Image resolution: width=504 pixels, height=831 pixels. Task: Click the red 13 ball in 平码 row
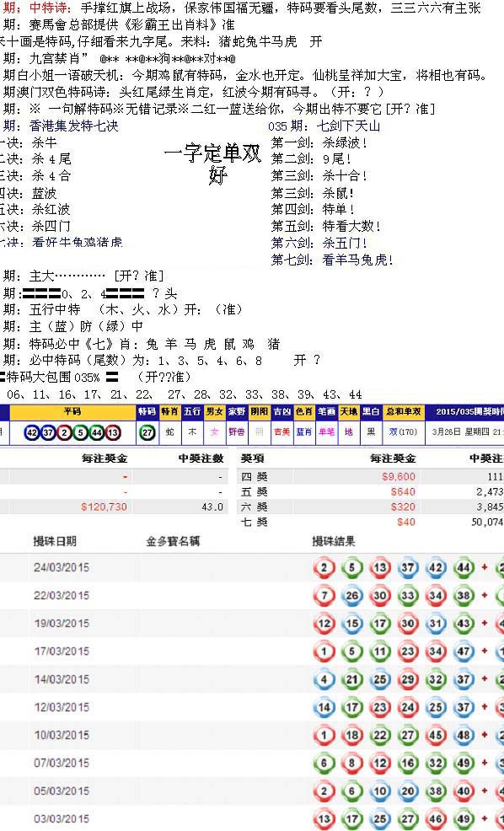coord(112,432)
